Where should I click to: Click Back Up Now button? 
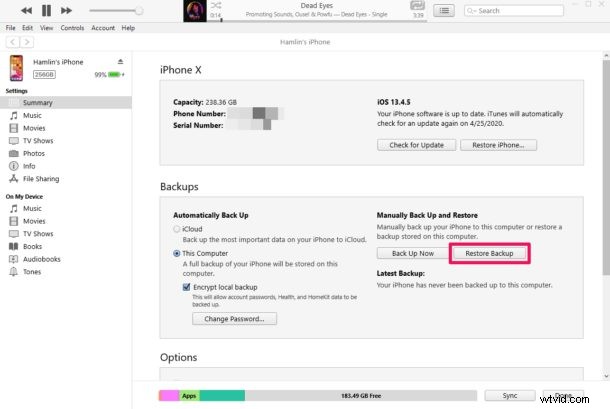click(x=412, y=253)
